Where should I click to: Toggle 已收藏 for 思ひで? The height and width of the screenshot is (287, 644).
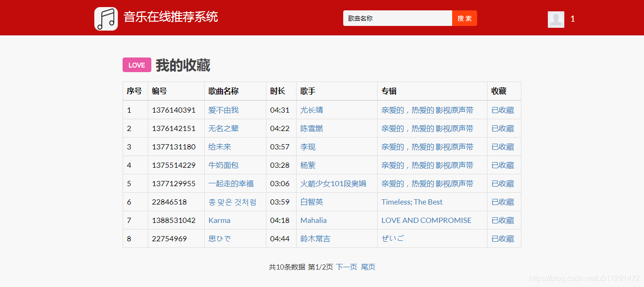pos(503,239)
